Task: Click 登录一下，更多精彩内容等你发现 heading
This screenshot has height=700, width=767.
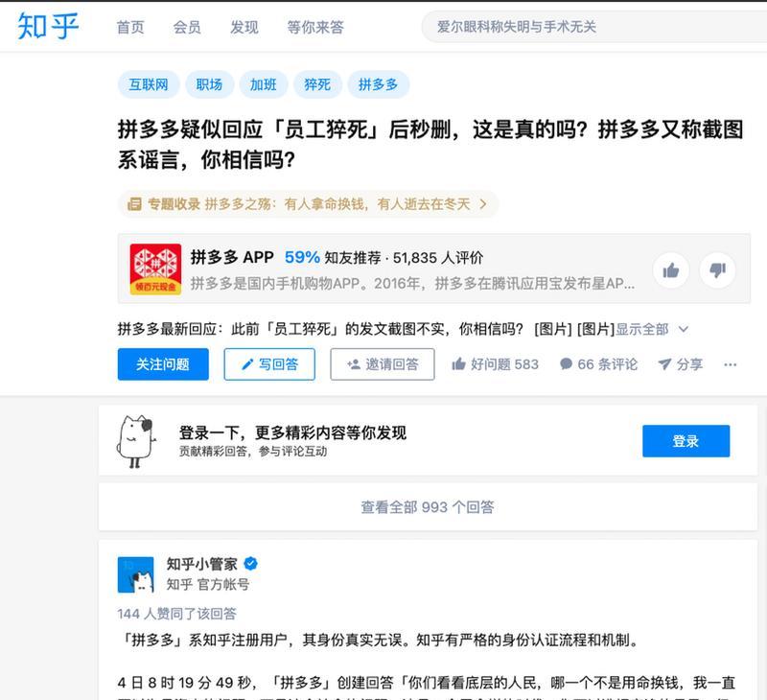Action: (292, 432)
